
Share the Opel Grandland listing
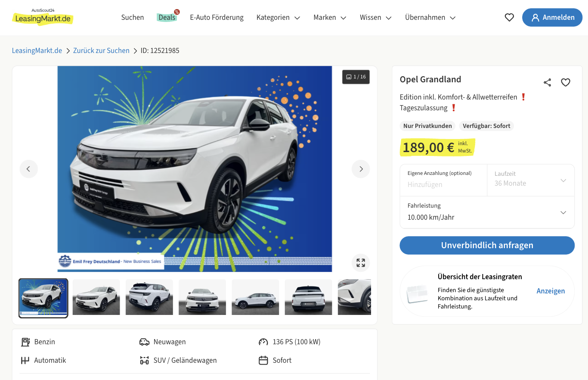point(547,82)
